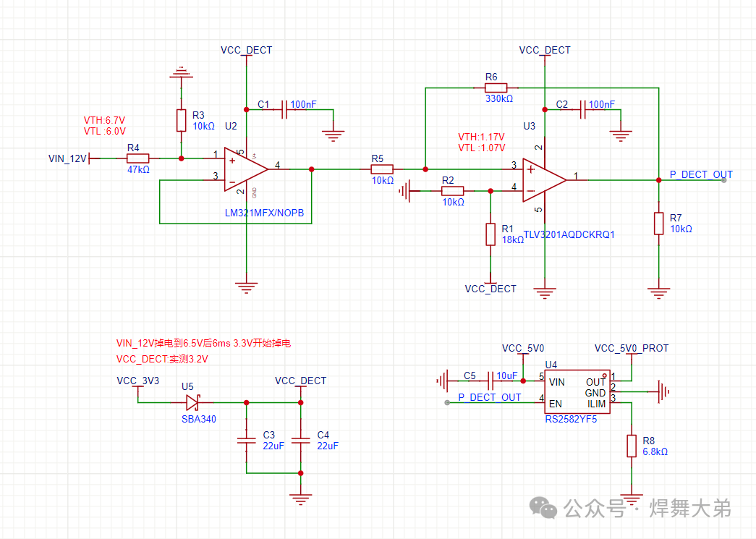
Task: Click the ground symbol below R8
Action: (632, 499)
